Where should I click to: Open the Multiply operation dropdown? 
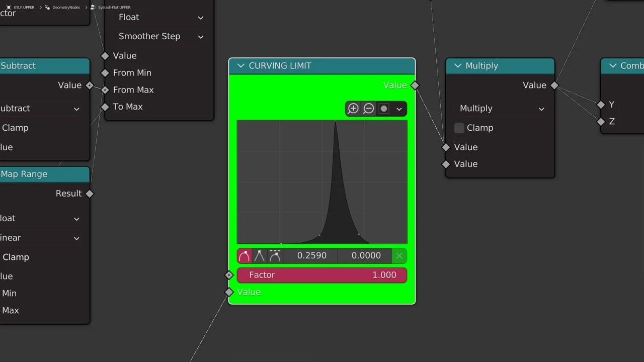click(501, 109)
